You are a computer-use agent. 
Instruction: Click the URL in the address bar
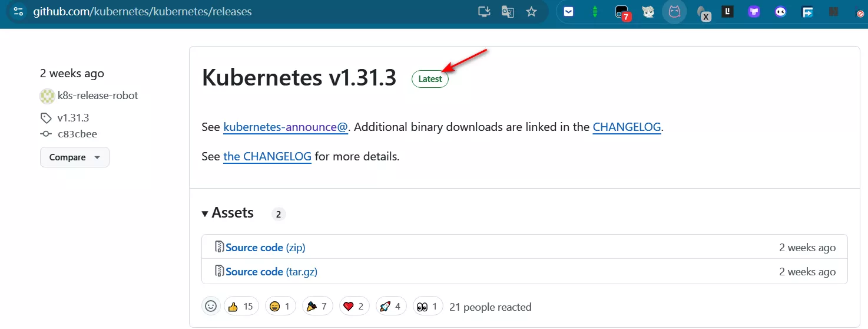coord(143,12)
